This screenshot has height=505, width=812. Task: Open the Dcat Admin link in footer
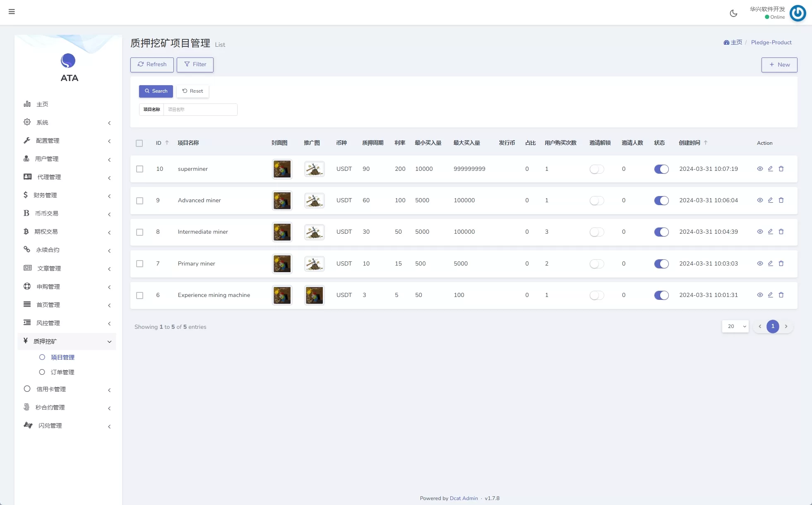tap(464, 498)
